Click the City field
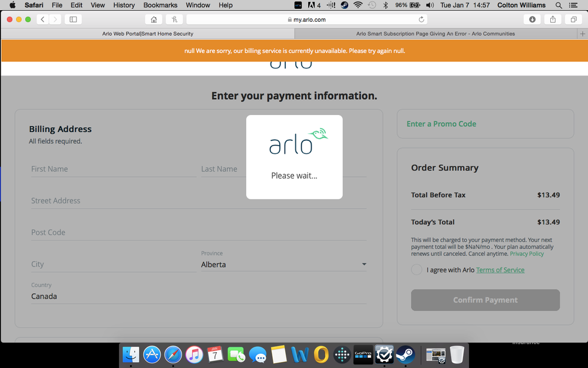Screen dimensions: 588x368 coord(114,264)
